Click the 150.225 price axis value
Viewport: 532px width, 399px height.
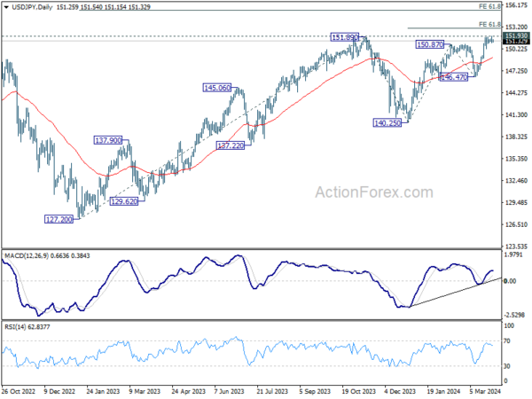tap(516, 49)
